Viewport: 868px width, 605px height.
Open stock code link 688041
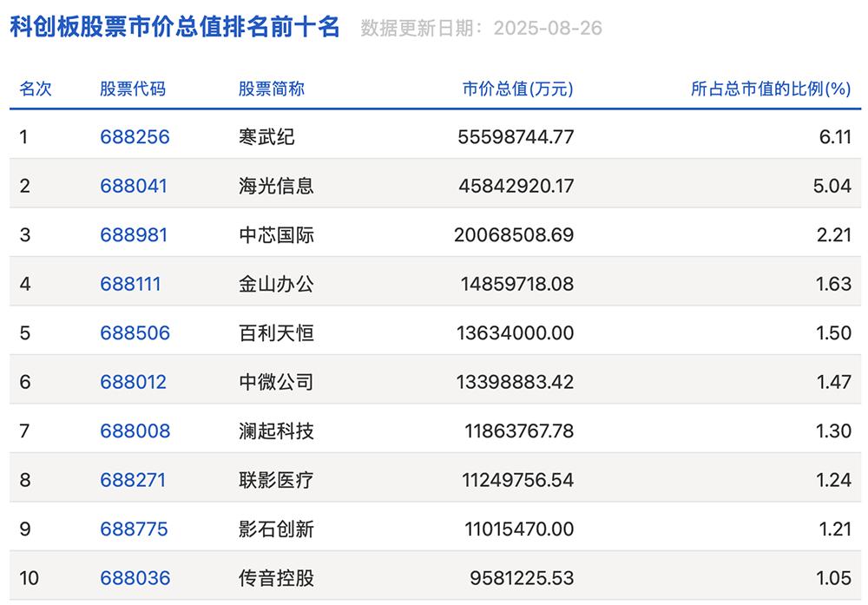[134, 186]
